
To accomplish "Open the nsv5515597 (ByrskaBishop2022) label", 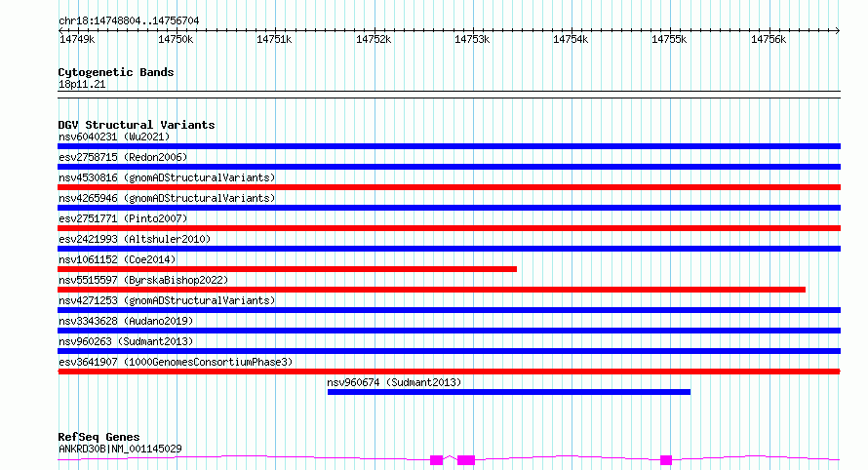I will point(143,280).
